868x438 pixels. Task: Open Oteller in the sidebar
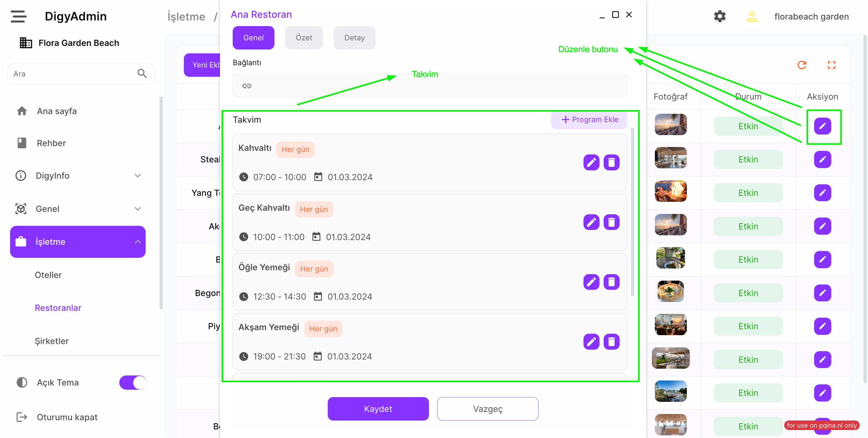(48, 275)
